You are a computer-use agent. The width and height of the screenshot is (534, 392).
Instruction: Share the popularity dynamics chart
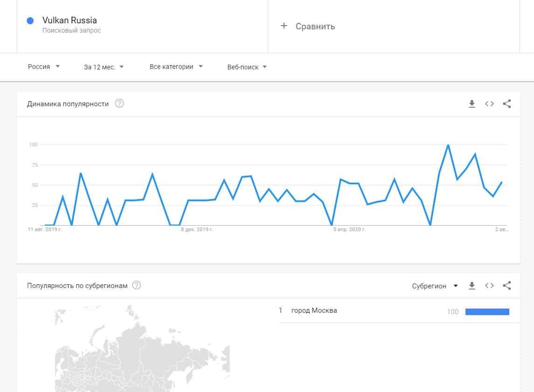pyautogui.click(x=507, y=104)
